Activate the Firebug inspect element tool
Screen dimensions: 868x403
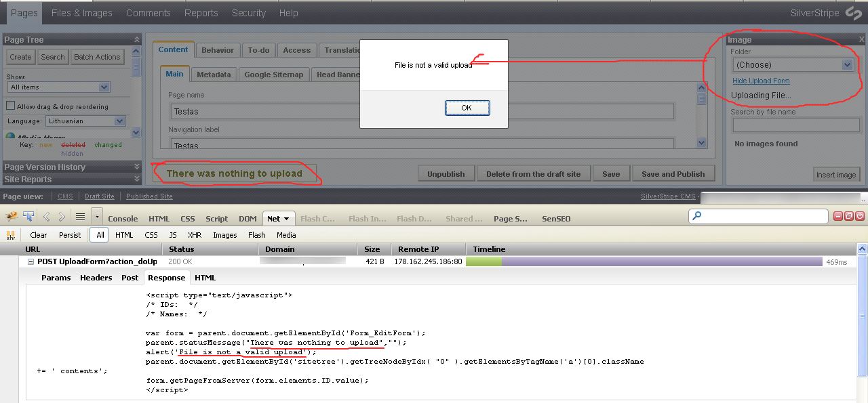pyautogui.click(x=28, y=217)
